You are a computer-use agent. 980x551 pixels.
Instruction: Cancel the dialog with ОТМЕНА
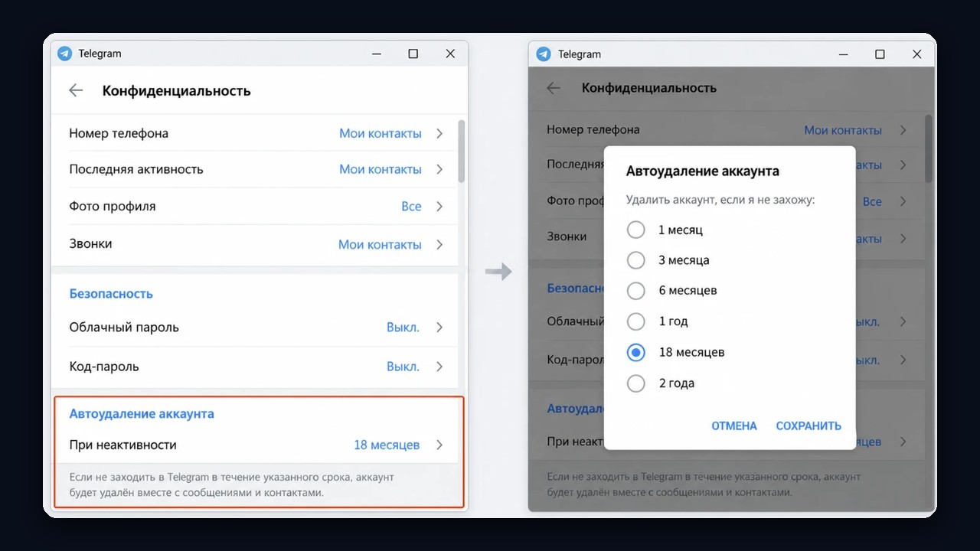(734, 426)
